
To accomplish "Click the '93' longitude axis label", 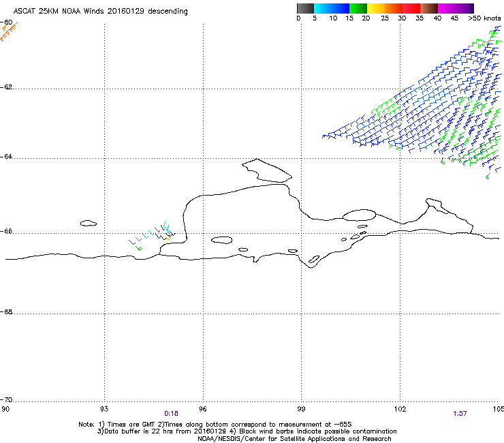I will (x=104, y=409).
